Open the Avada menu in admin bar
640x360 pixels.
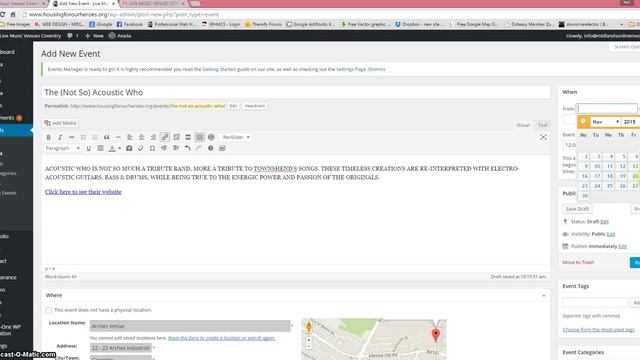pyautogui.click(x=120, y=36)
